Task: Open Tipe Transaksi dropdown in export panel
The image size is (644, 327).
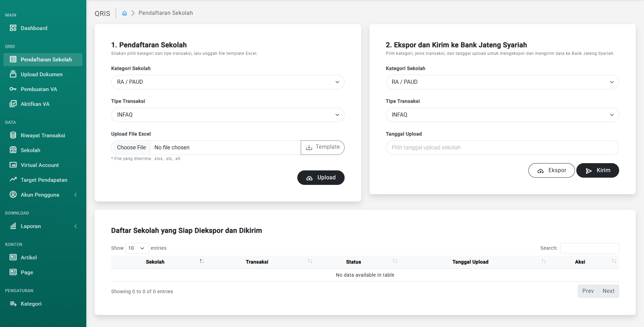Action: point(502,115)
